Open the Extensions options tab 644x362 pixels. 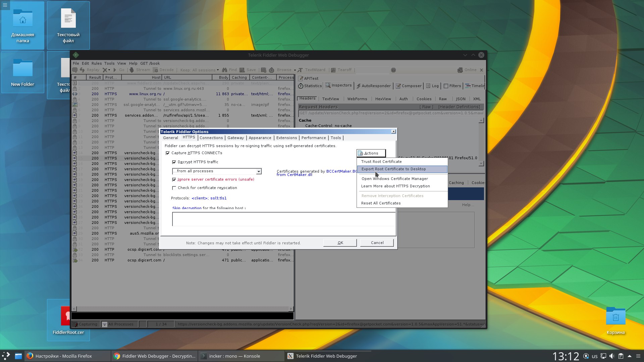click(x=286, y=138)
